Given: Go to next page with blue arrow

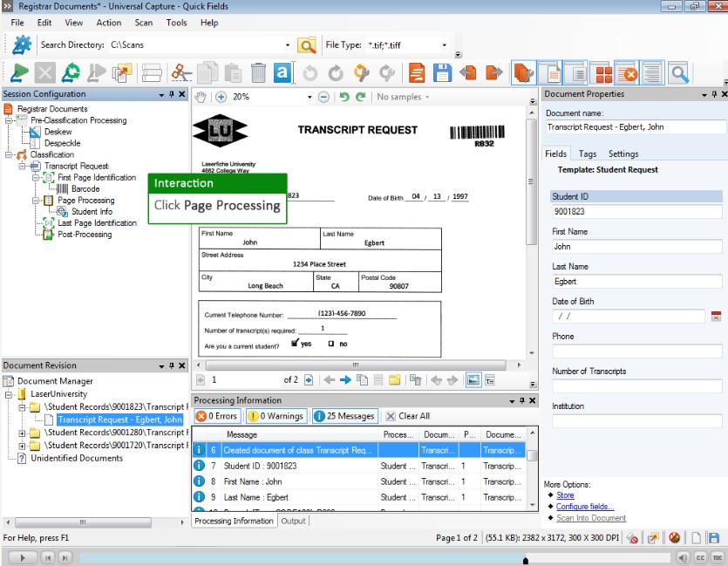Looking at the screenshot, I should [345, 380].
